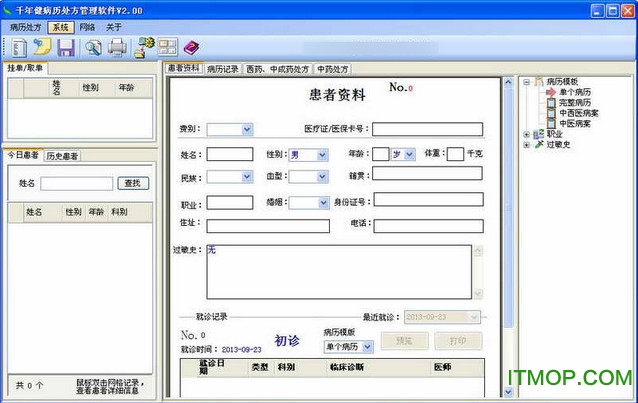The image size is (638, 403).
Task: Click the floppy disk save icon
Action: (x=66, y=48)
